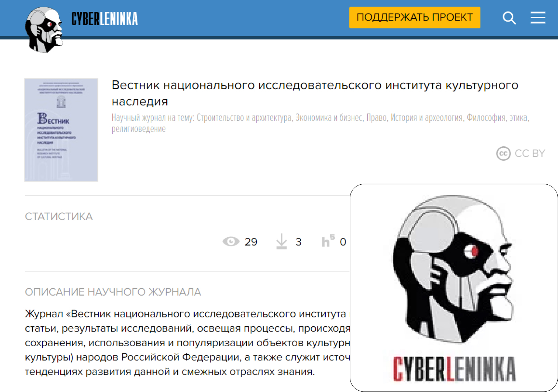Click the download count 3
The image size is (558, 392).
click(x=298, y=242)
